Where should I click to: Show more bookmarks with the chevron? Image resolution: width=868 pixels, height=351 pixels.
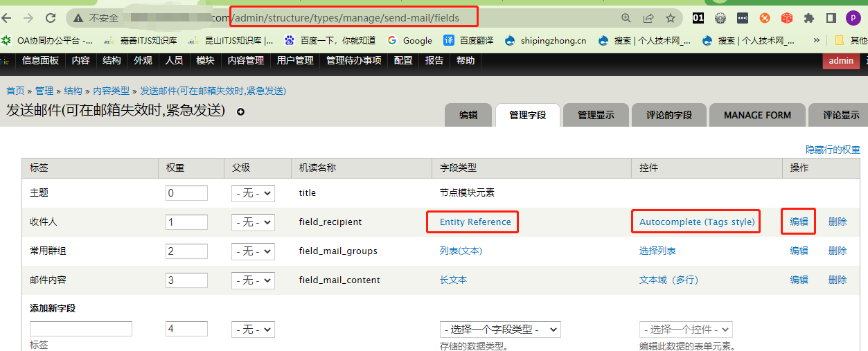(816, 40)
